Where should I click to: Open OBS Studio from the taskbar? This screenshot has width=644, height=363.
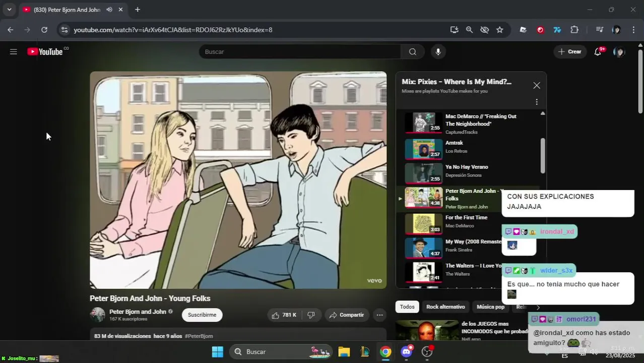tap(427, 351)
